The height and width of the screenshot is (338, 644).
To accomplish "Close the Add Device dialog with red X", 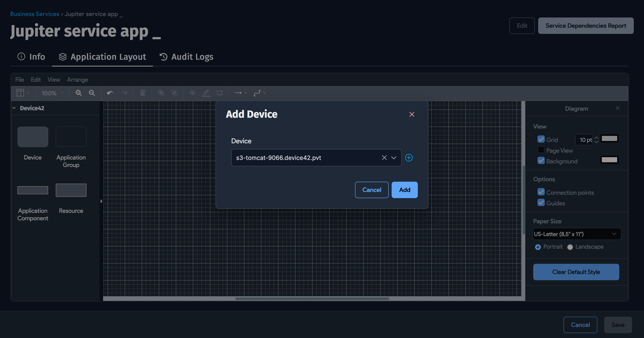I will click(x=412, y=114).
